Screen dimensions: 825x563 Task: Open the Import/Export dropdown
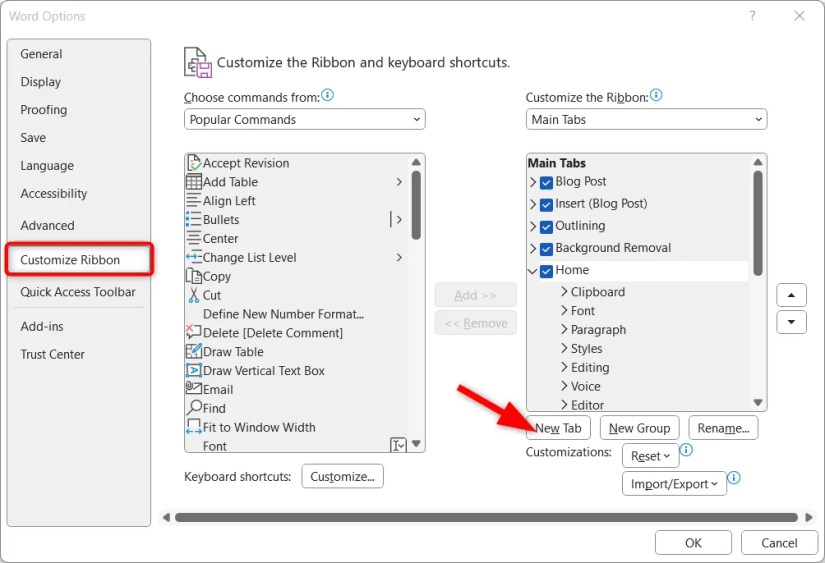[x=675, y=484]
